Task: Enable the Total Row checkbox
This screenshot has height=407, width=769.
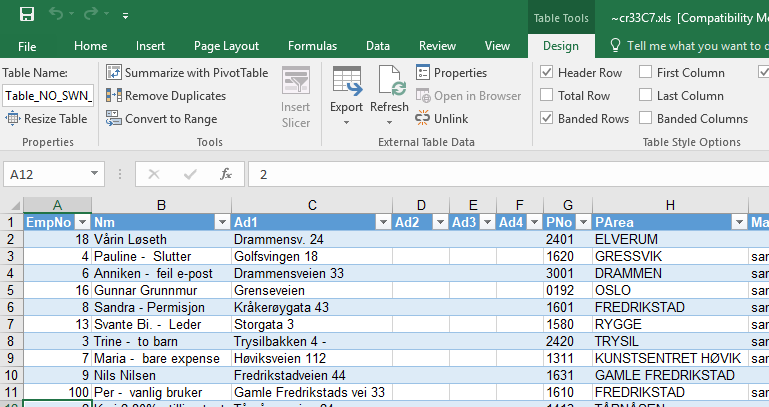Action: (547, 96)
